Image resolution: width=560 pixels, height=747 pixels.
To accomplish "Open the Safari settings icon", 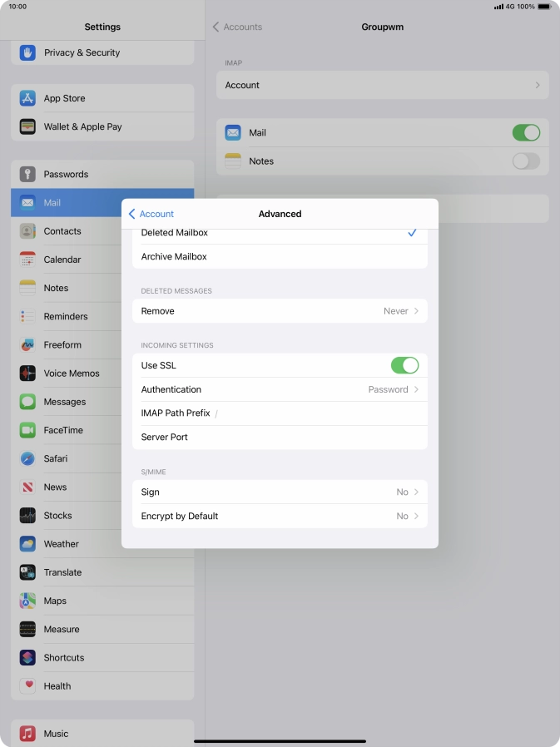I will tap(28, 458).
